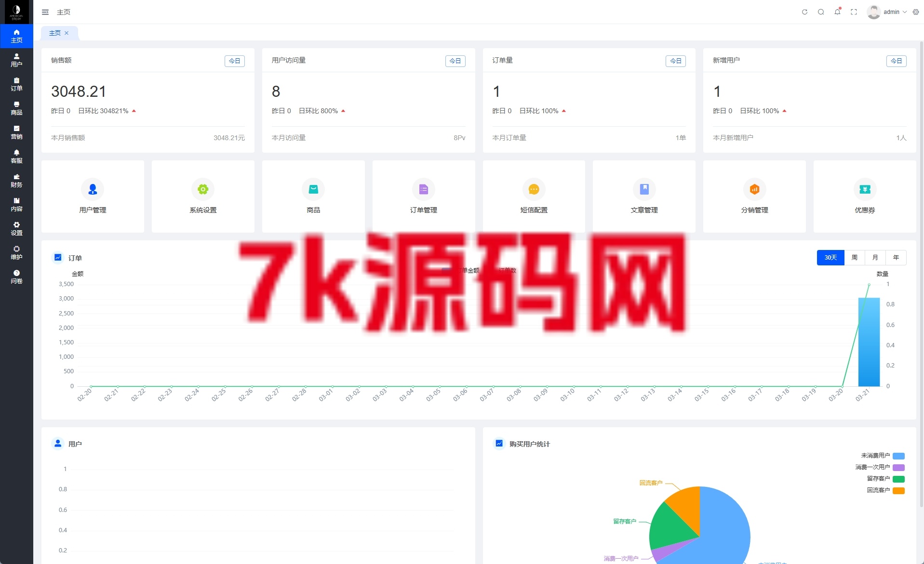Toggle fullscreen mode icon

854,12
